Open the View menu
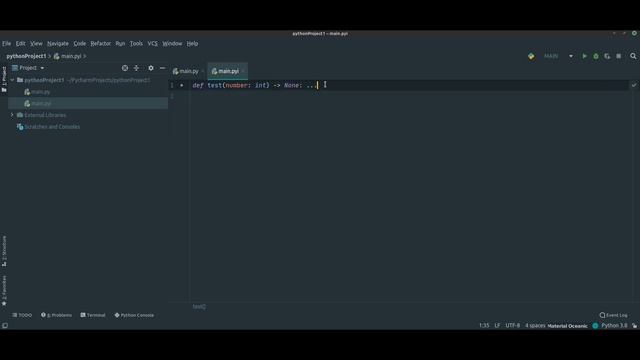Viewport: 640px width, 360px height. (x=36, y=44)
